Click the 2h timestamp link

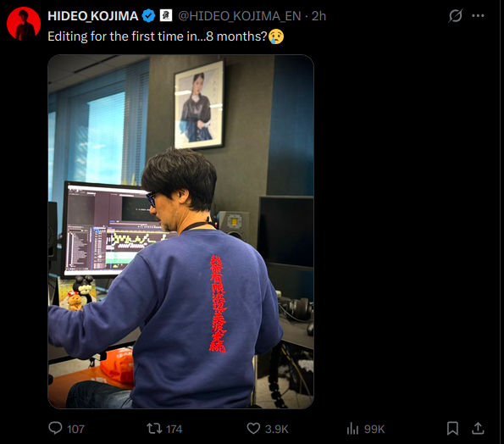point(318,16)
